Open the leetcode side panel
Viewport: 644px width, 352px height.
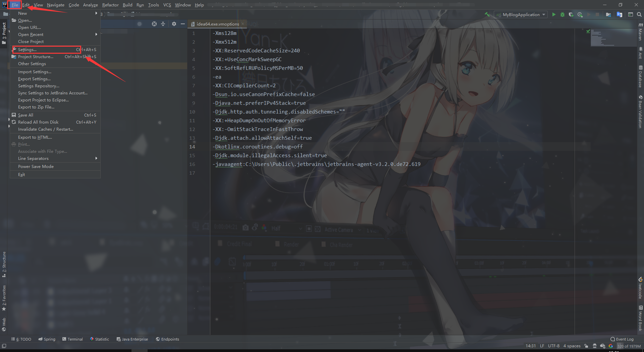[640, 288]
